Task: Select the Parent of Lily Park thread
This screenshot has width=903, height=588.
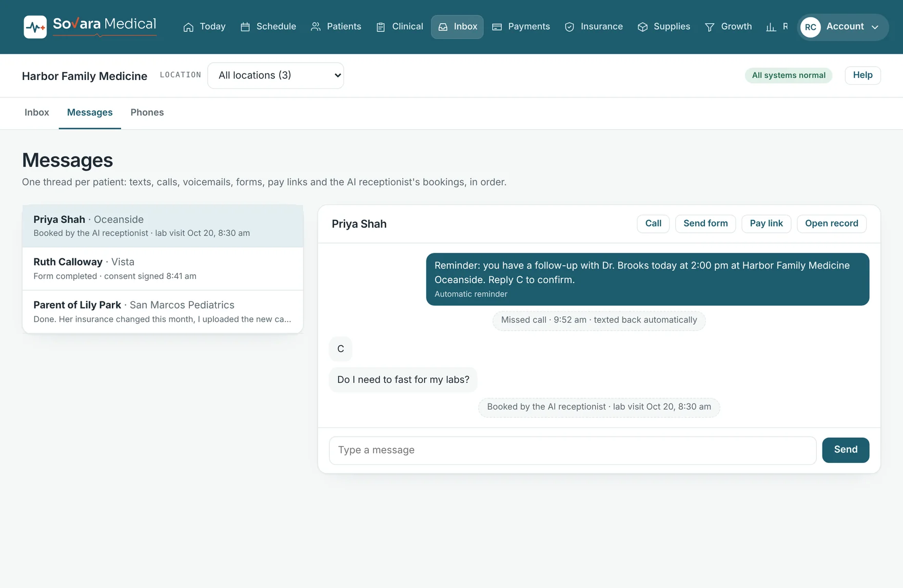Action: [163, 312]
